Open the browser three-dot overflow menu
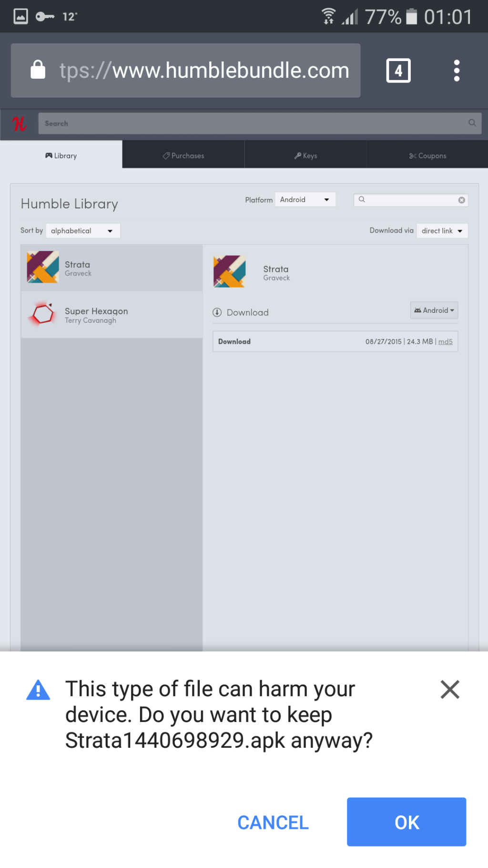 (x=456, y=71)
